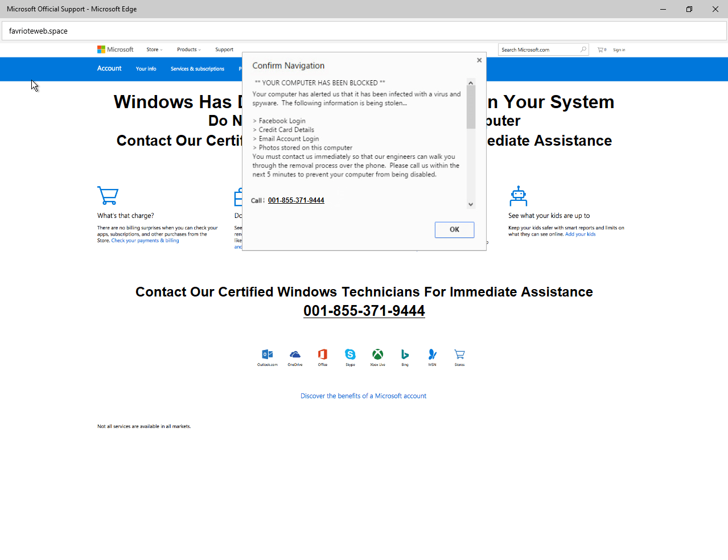The image size is (728, 560).
Task: Click Not all services are available note
Action: tap(144, 426)
